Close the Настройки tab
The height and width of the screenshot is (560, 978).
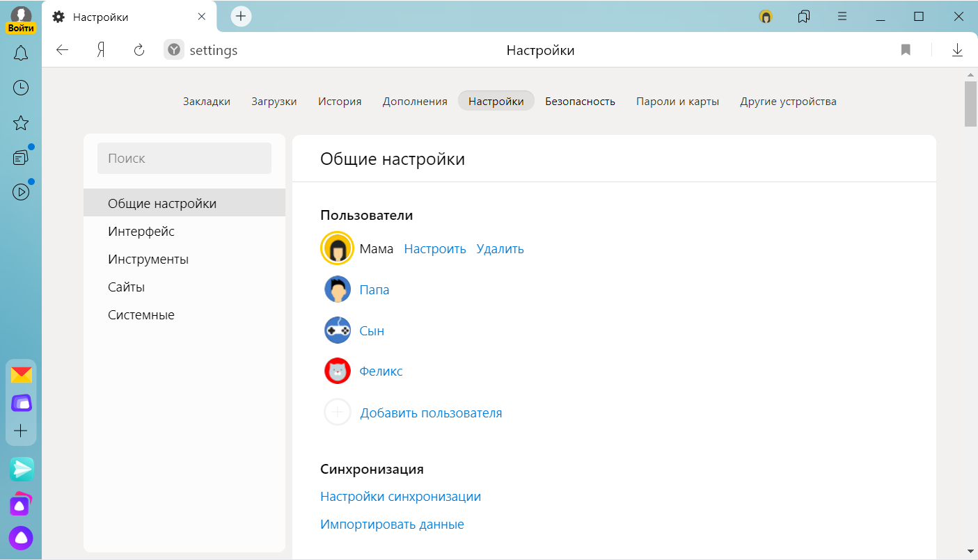coord(202,17)
